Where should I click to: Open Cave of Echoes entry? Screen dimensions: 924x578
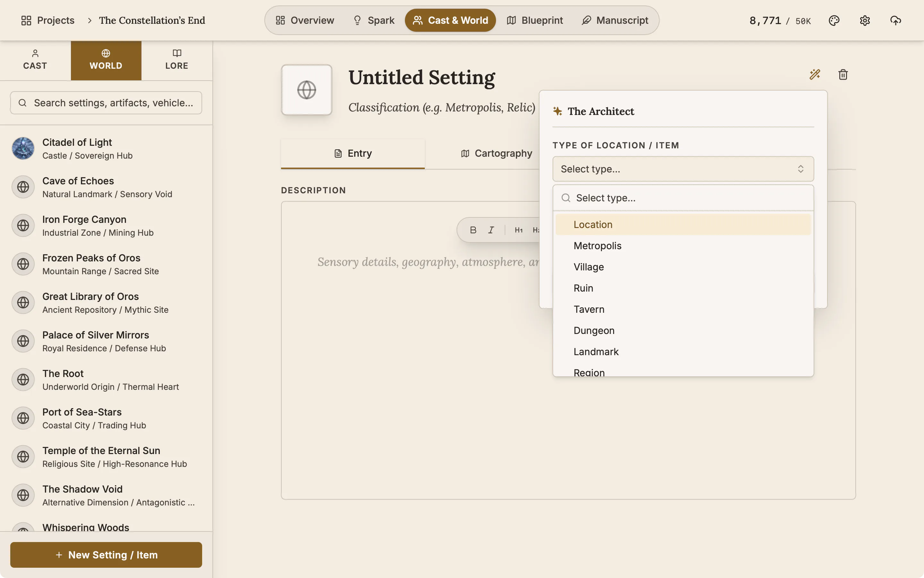point(106,187)
